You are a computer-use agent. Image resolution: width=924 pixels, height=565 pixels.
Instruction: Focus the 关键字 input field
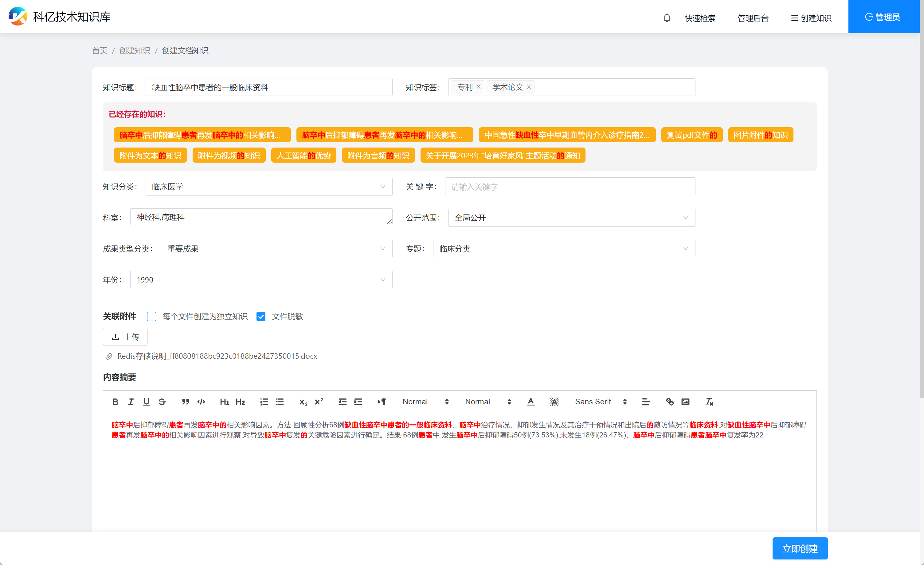pyautogui.click(x=570, y=187)
